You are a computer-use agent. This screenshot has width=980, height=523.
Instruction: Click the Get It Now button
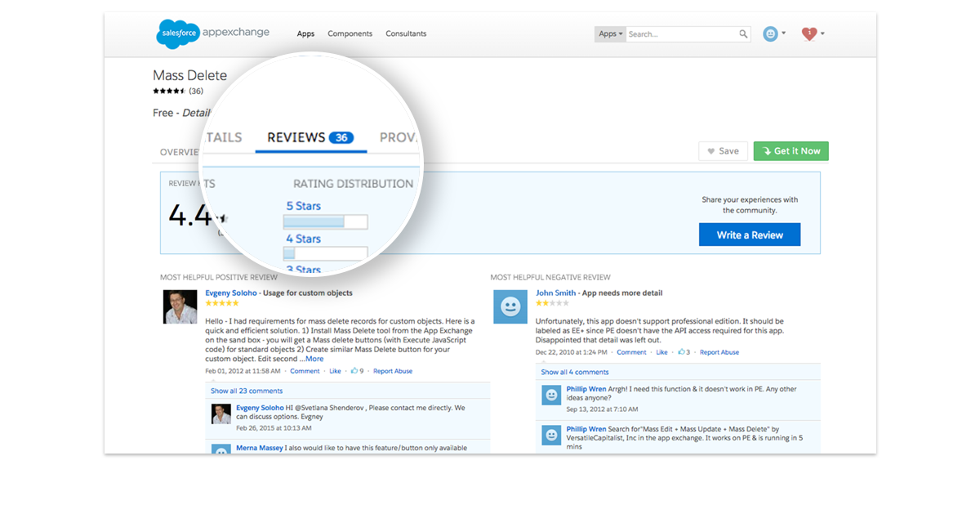point(791,151)
